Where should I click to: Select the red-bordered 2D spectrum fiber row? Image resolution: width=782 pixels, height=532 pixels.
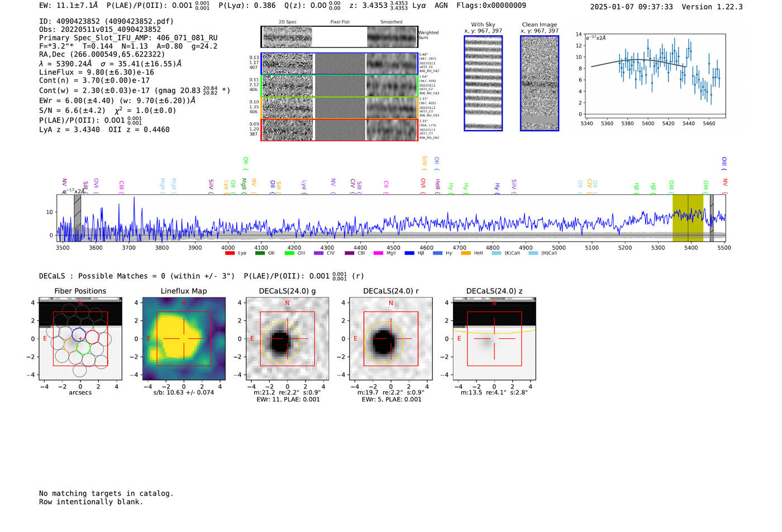tap(340, 130)
